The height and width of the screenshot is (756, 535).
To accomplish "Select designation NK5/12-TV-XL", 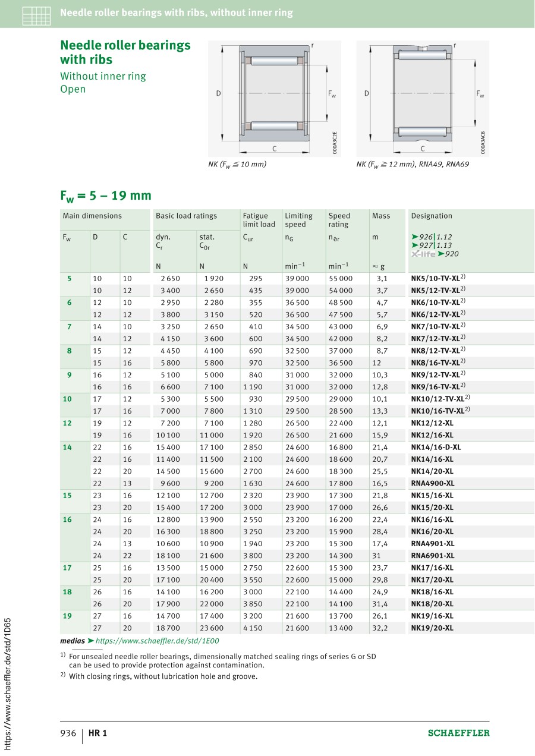I will (438, 290).
